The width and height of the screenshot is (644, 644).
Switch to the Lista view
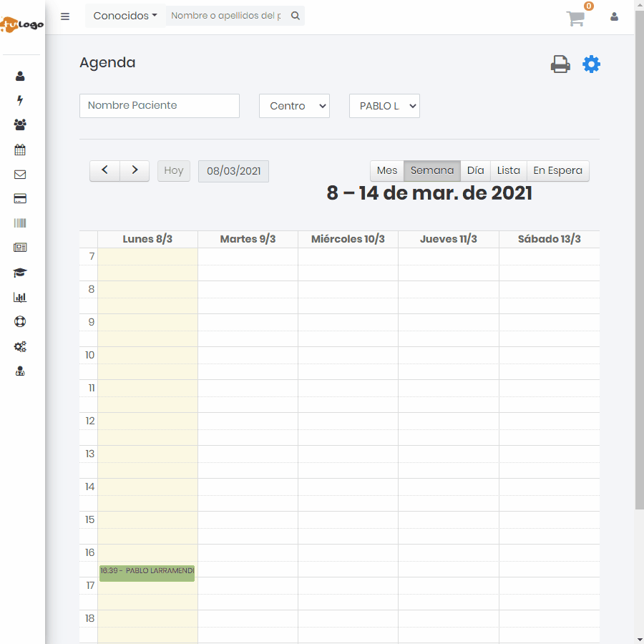coord(509,170)
